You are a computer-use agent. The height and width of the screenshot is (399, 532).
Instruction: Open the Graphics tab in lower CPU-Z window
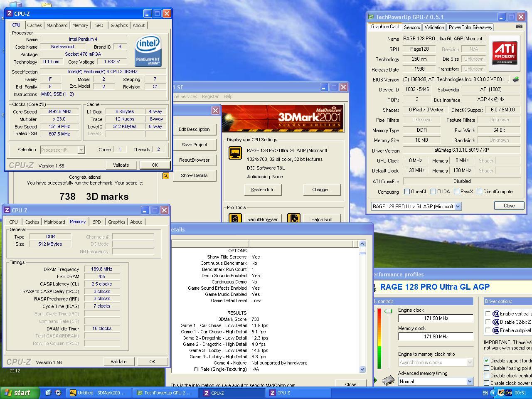coord(117,222)
